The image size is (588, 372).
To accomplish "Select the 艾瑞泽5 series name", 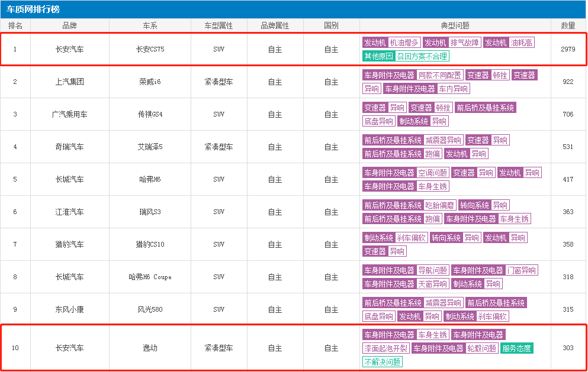I will (x=150, y=147).
